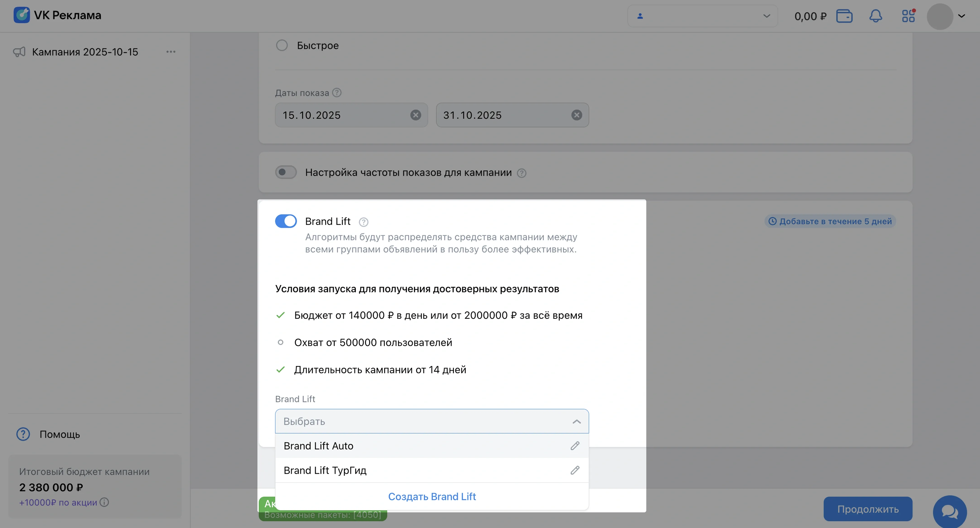980x528 pixels.
Task: Click pencil icon next to Brand Lift ТурГид
Action: click(x=575, y=470)
